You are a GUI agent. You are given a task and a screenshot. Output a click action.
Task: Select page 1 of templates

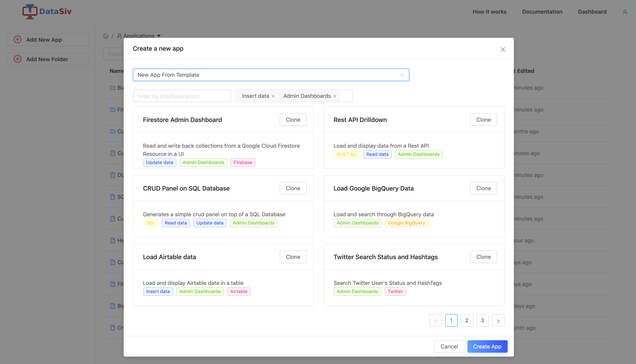pyautogui.click(x=451, y=321)
